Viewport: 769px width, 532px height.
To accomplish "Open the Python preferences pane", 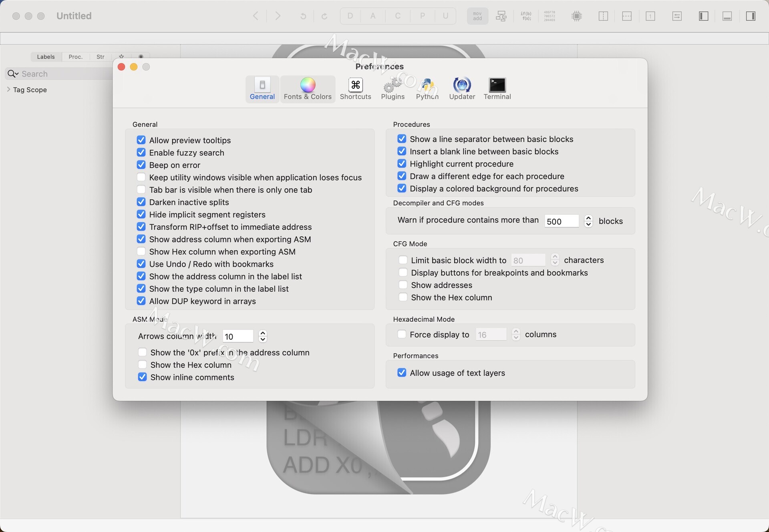I will (x=427, y=89).
